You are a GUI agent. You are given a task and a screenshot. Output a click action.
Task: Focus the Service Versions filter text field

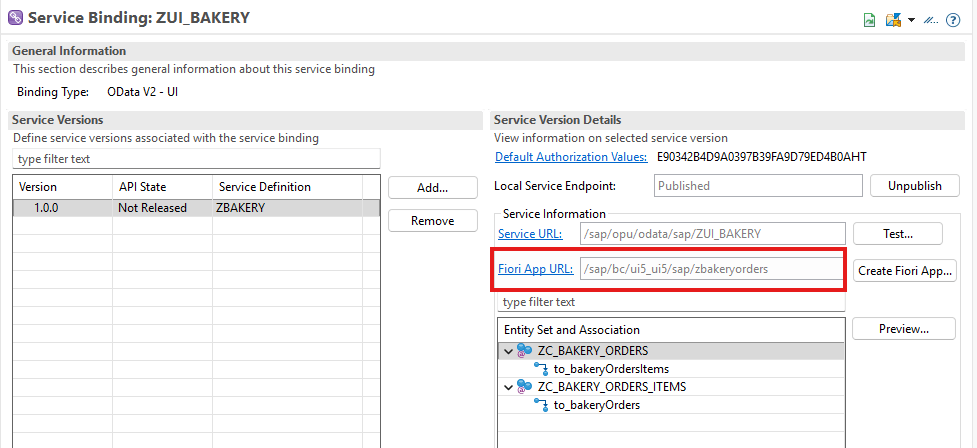coord(196,159)
